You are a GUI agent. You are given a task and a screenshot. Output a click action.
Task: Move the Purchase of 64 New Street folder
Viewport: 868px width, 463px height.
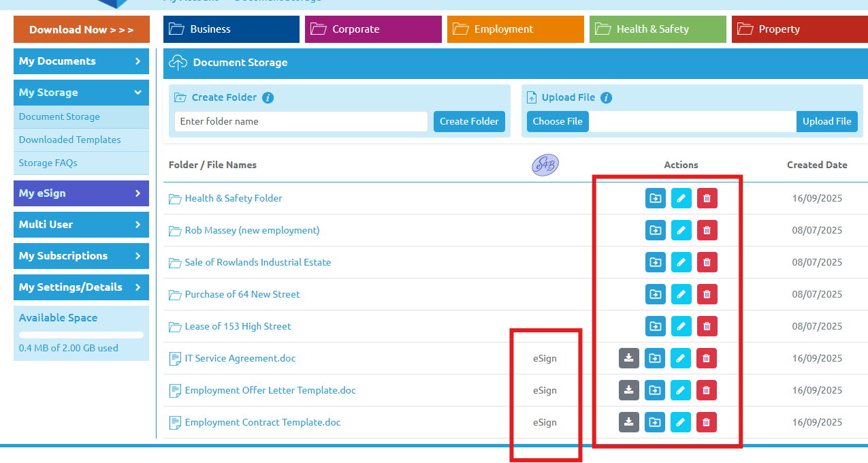[655, 294]
